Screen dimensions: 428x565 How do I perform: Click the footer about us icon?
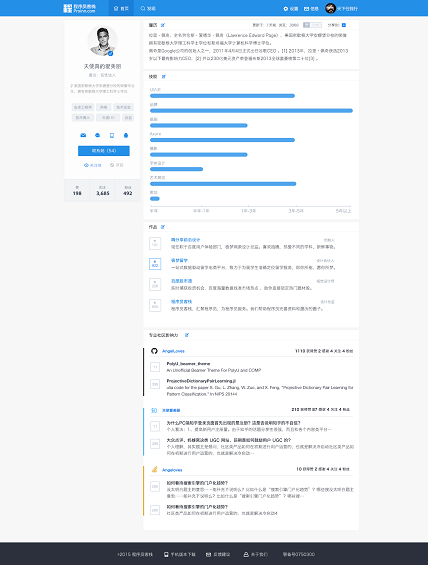(246, 554)
